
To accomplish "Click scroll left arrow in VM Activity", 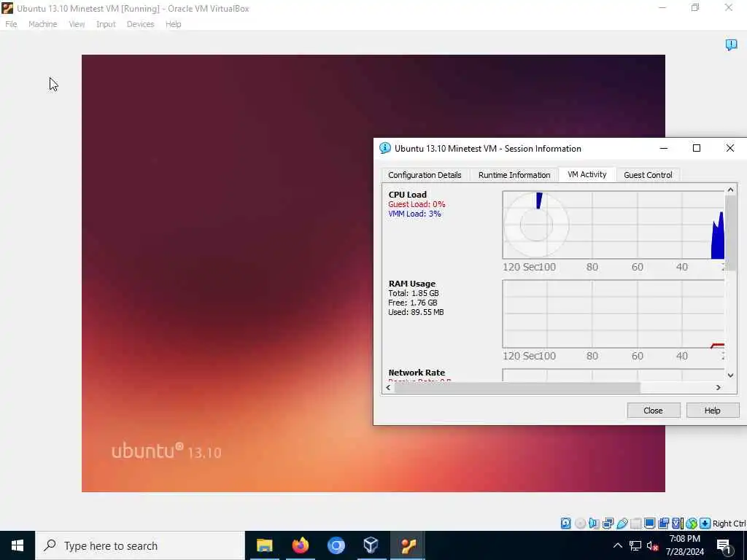I will pos(388,388).
